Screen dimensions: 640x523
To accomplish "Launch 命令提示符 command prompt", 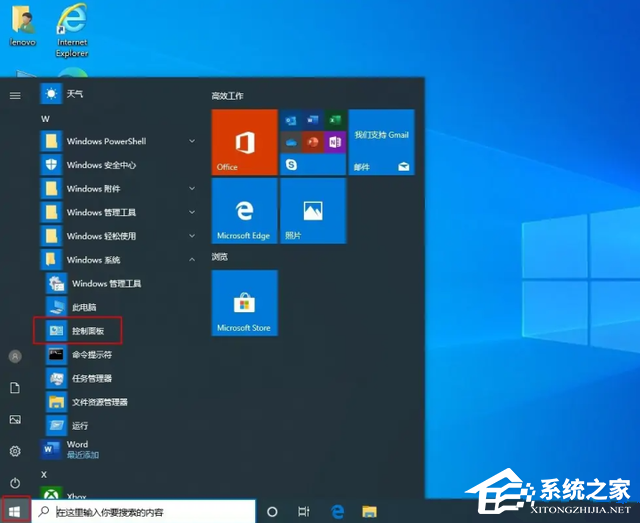I will (121, 354).
